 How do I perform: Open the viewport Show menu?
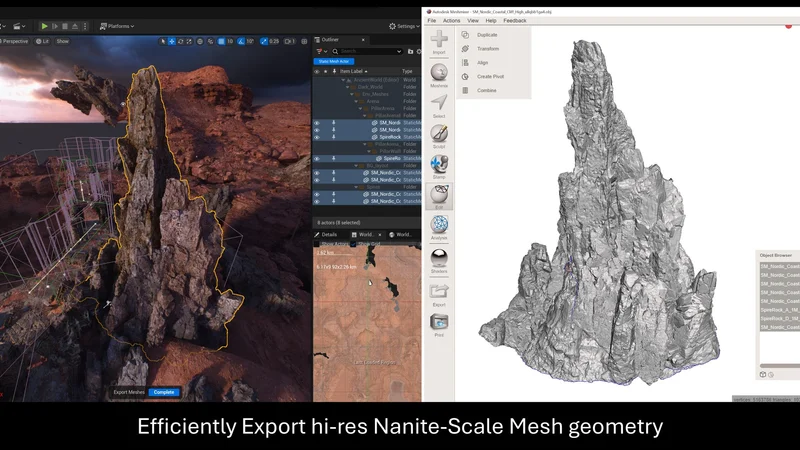coord(62,41)
